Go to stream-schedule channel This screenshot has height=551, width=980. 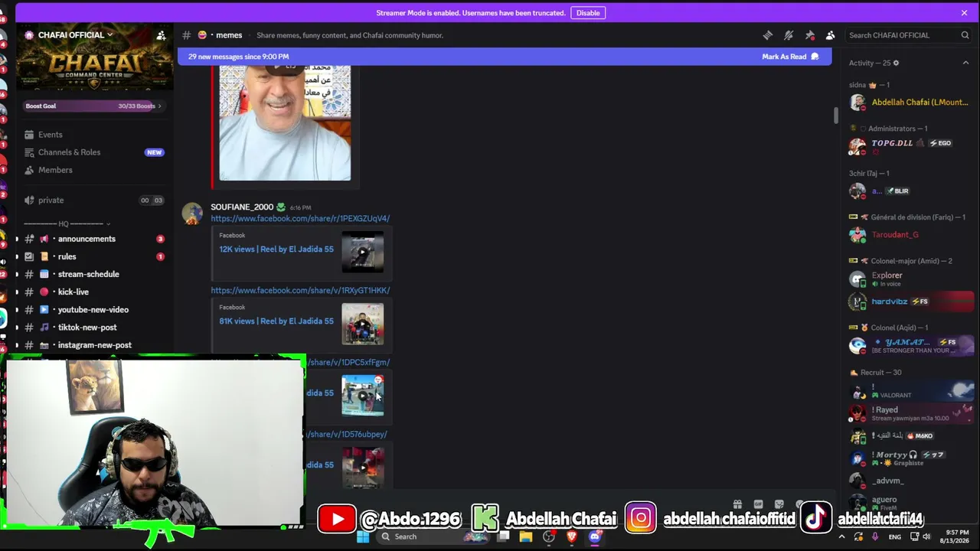[x=95, y=274]
